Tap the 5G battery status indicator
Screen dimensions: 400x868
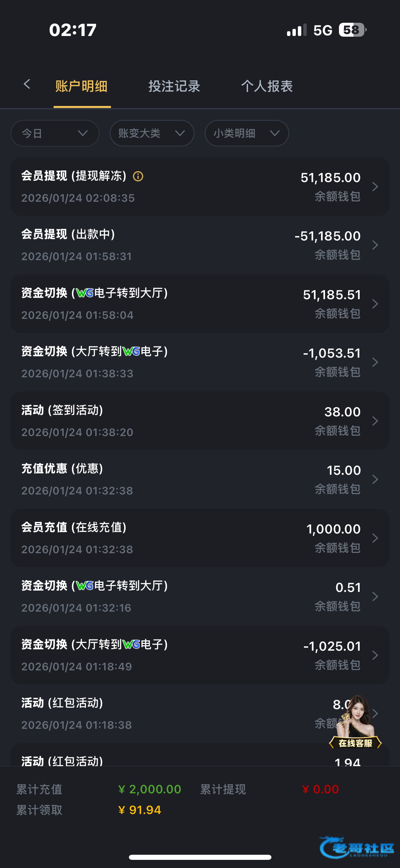click(x=352, y=30)
